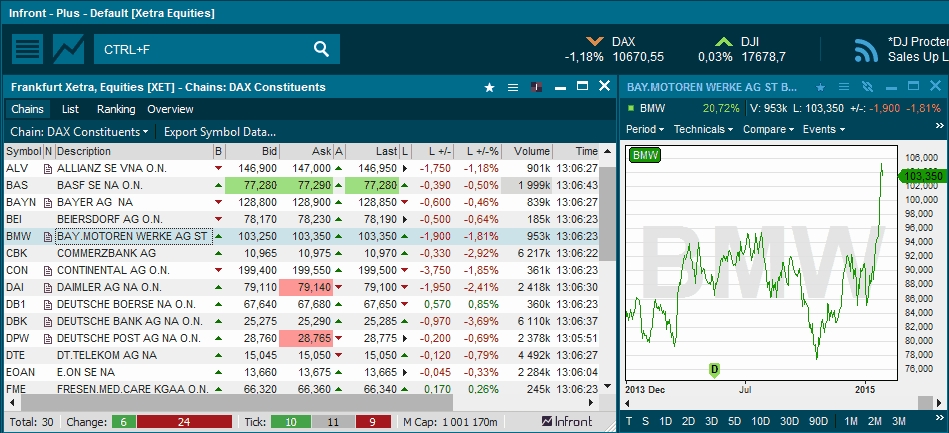Open the Technicals dropdown
The height and width of the screenshot is (433, 949).
tap(703, 129)
